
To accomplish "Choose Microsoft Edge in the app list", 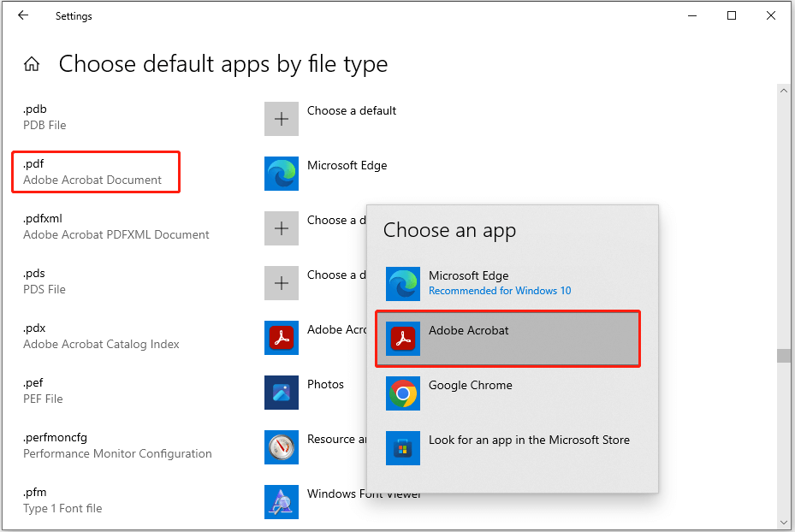I will click(508, 284).
